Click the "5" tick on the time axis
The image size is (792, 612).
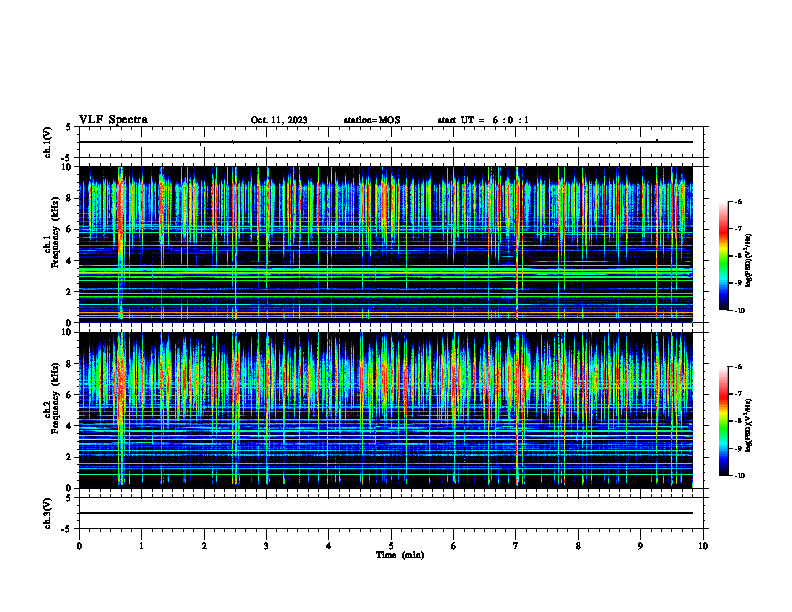point(391,546)
